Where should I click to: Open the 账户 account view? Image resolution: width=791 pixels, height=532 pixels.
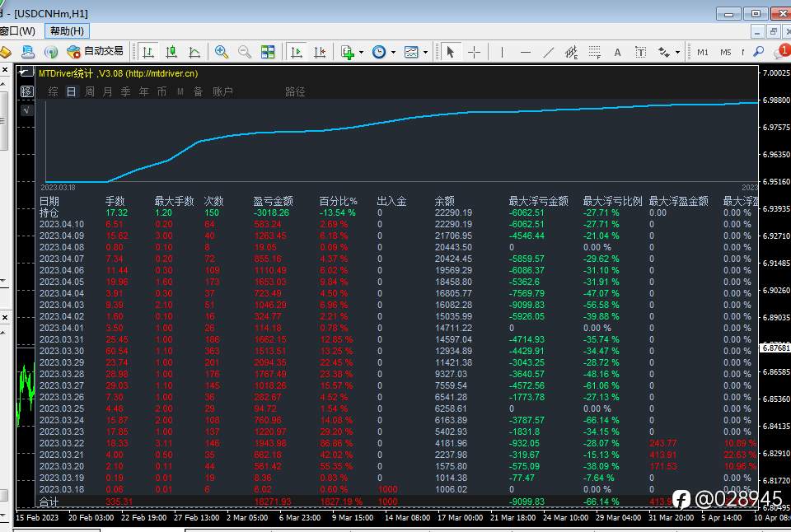click(222, 91)
